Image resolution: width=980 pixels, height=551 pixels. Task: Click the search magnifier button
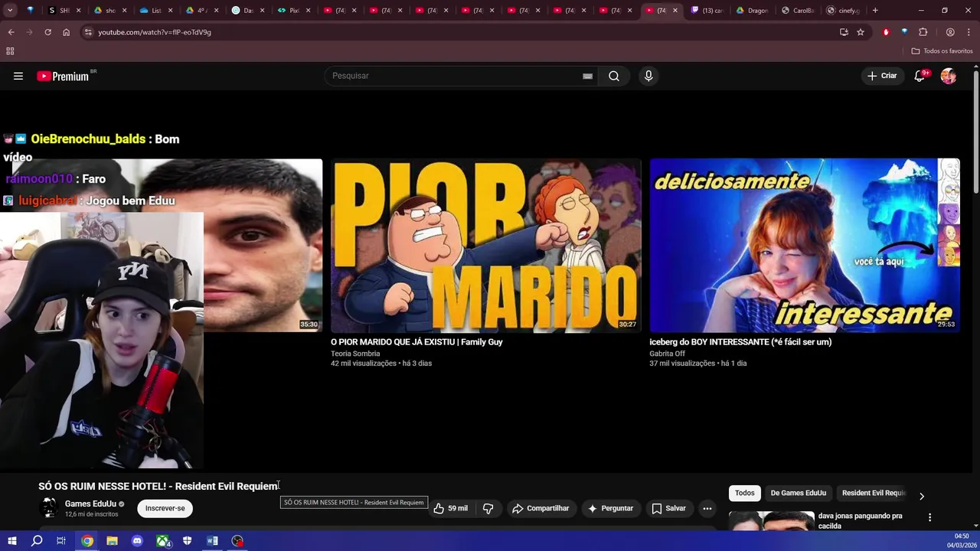[614, 76]
